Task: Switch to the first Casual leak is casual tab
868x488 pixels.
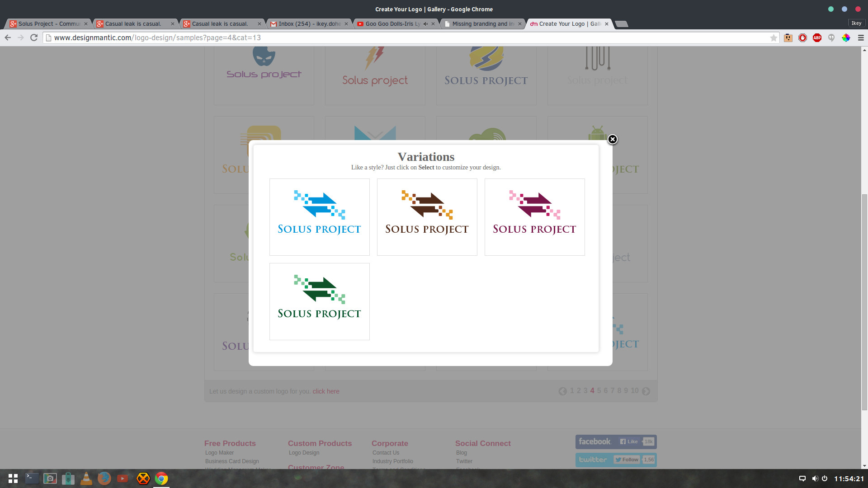Action: pyautogui.click(x=135, y=24)
